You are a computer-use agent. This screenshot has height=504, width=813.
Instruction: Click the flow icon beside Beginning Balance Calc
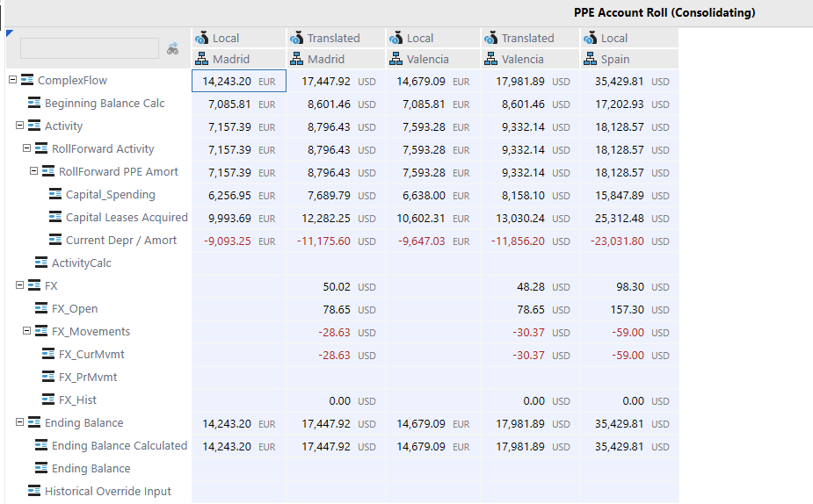point(34,104)
